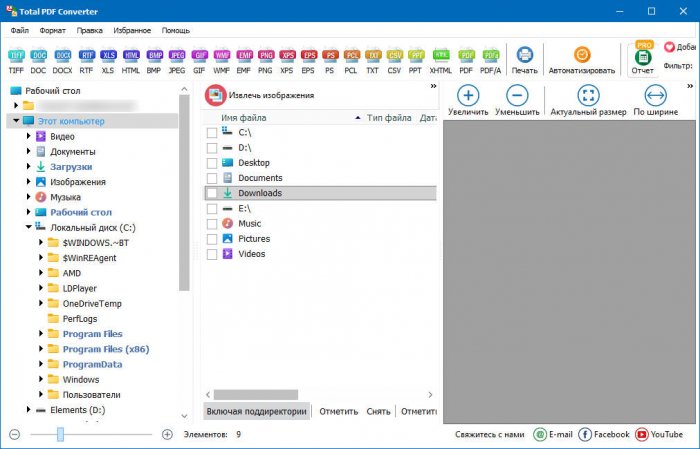Tick the Videos checkbox
700x449 pixels.
(212, 254)
